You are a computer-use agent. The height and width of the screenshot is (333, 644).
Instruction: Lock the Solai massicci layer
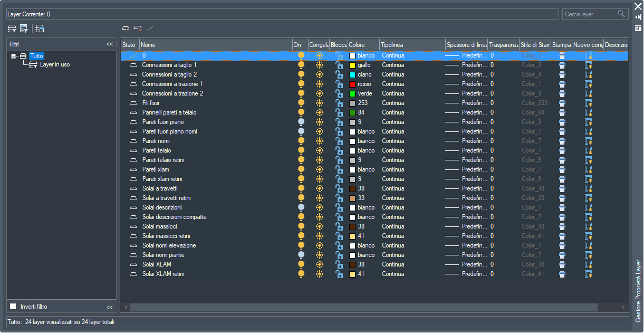[339, 226]
